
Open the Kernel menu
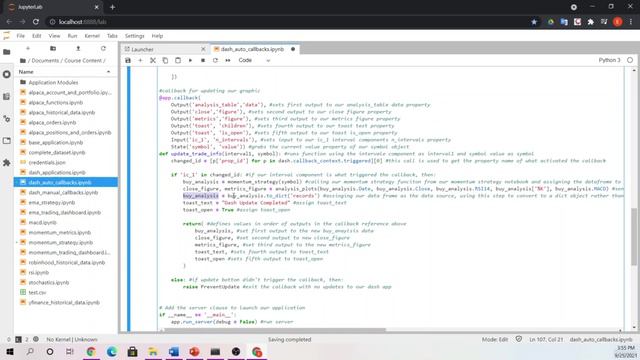click(92, 36)
